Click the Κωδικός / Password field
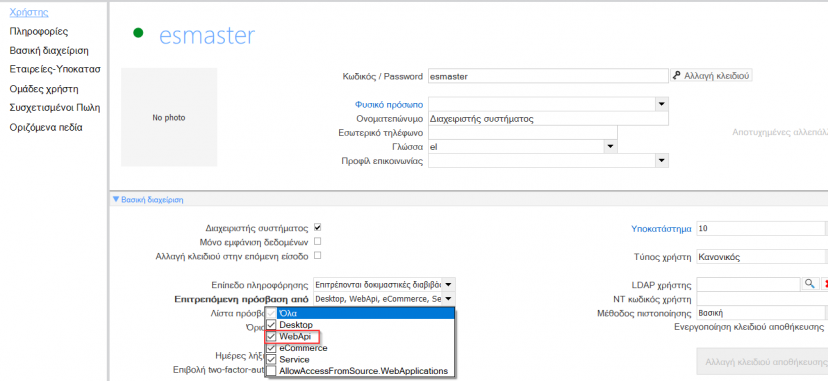828x381 pixels. pyautogui.click(x=548, y=76)
